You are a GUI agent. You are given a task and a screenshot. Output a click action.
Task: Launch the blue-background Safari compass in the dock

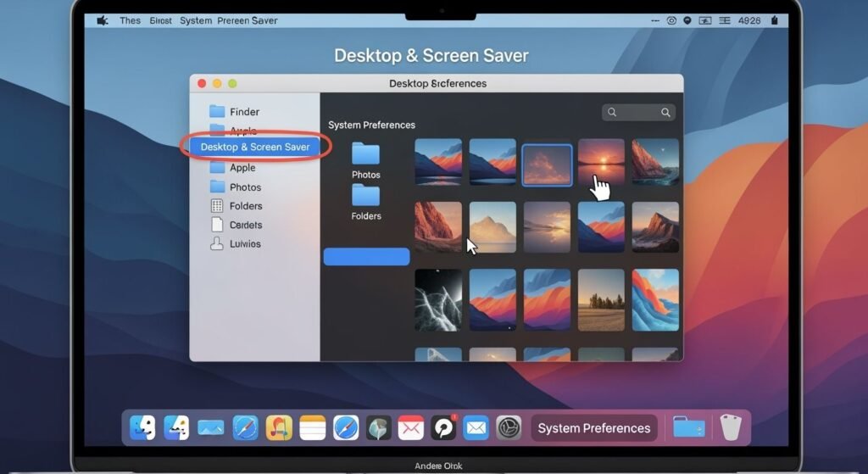tap(245, 428)
